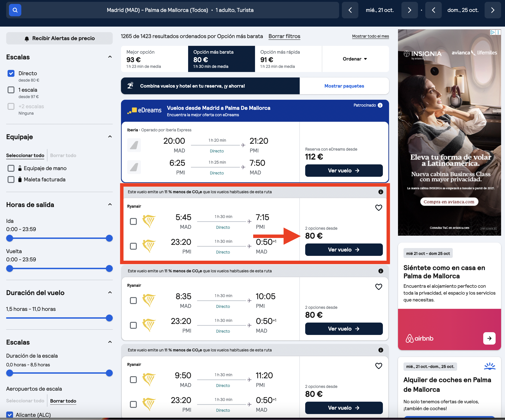The image size is (505, 420).
Task: Collapse the Equipaje section
Action: pyautogui.click(x=110, y=137)
